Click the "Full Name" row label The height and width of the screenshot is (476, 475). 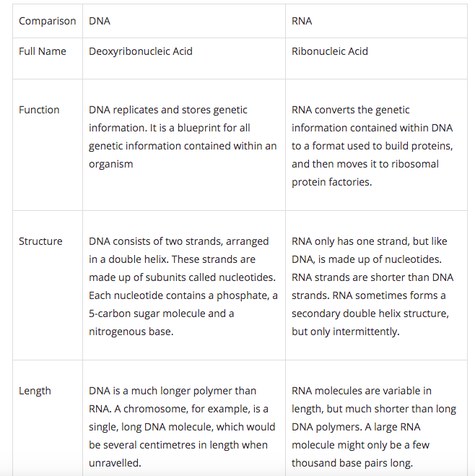pyautogui.click(x=43, y=51)
